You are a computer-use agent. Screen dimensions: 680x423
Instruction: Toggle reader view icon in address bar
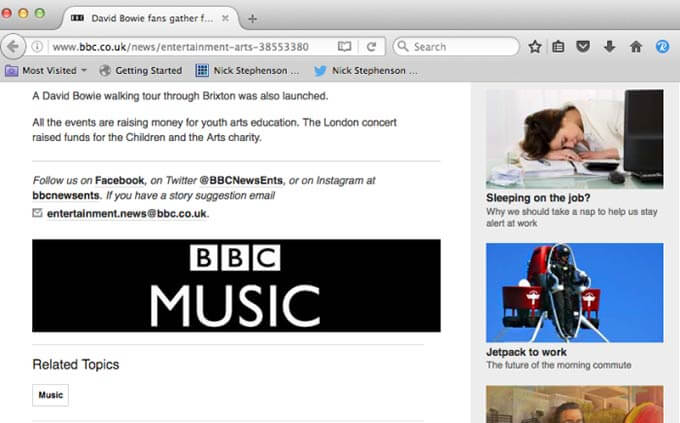(x=344, y=46)
